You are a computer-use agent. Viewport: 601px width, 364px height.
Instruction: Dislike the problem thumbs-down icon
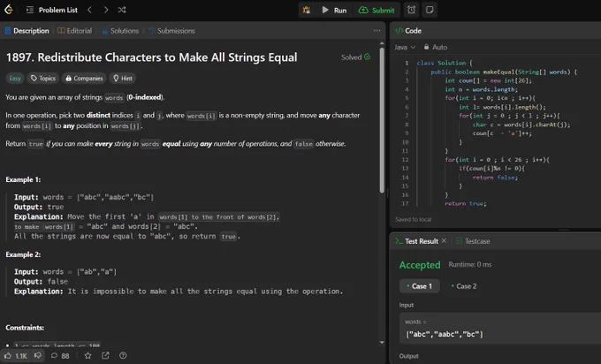pyautogui.click(x=37, y=355)
